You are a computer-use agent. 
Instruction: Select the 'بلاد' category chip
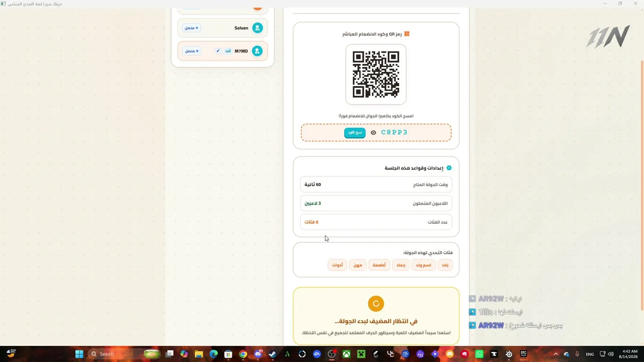[x=445, y=265]
